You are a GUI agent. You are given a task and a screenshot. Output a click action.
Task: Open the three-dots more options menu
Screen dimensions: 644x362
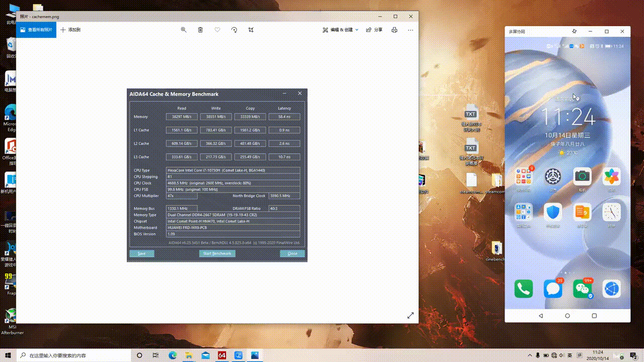(x=411, y=30)
